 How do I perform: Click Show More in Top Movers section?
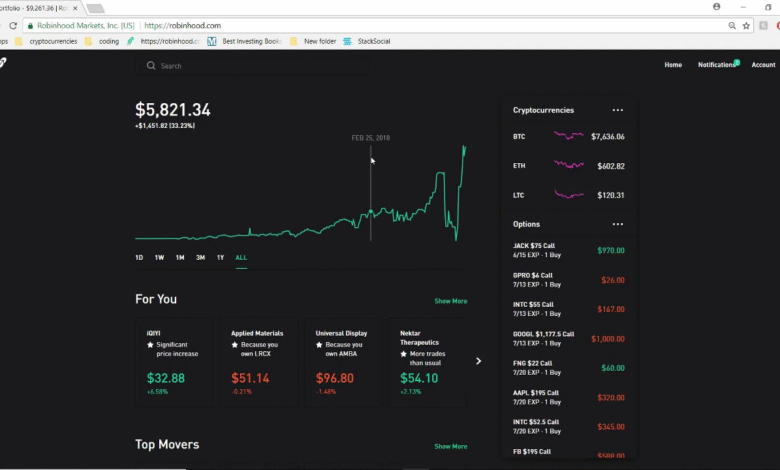(451, 446)
